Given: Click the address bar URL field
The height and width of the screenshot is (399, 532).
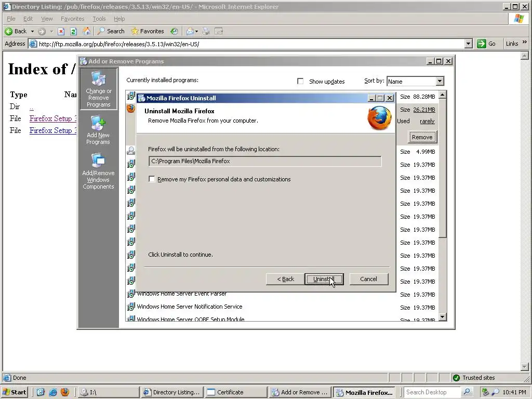Looking at the screenshot, I should click(x=247, y=44).
